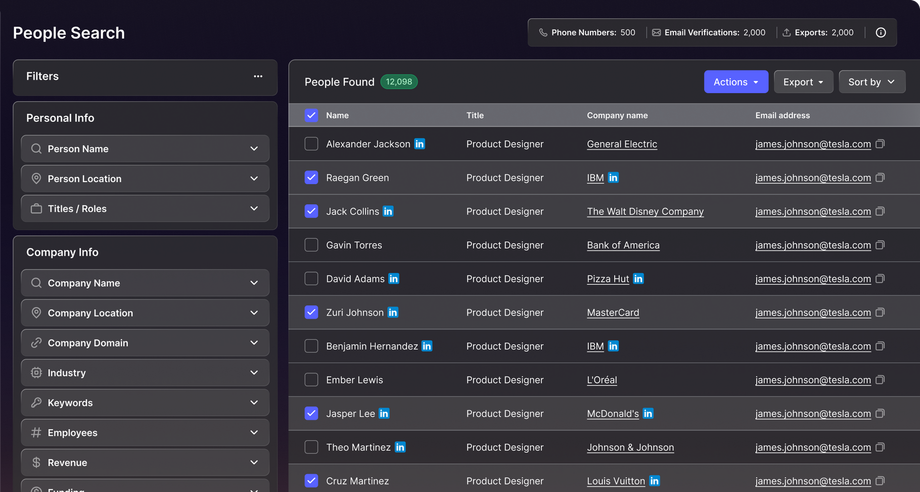Click the Title column header

pyautogui.click(x=475, y=116)
